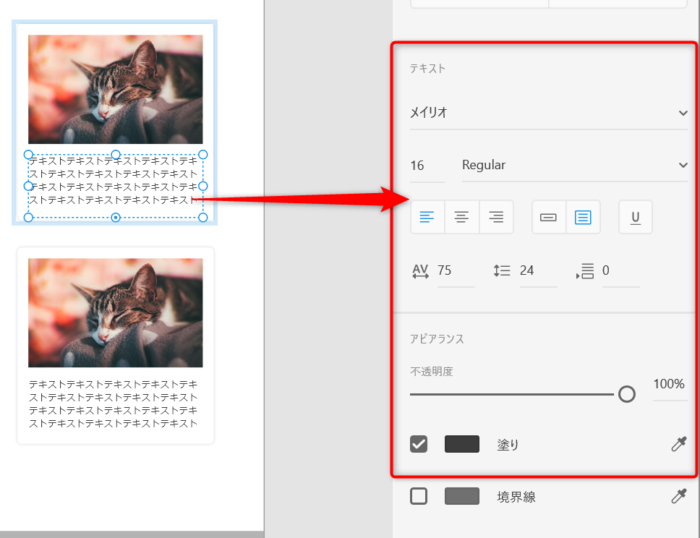Viewport: 700px width, 538px height.
Task: Open the メイリオ font family dropdown
Action: click(548, 113)
